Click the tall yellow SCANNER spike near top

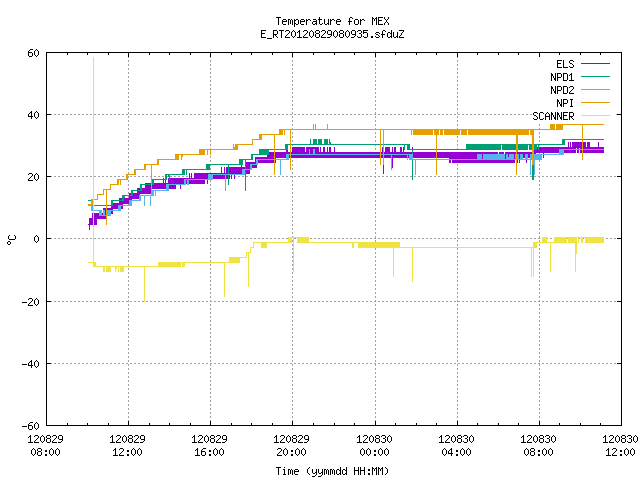pyautogui.click(x=93, y=122)
